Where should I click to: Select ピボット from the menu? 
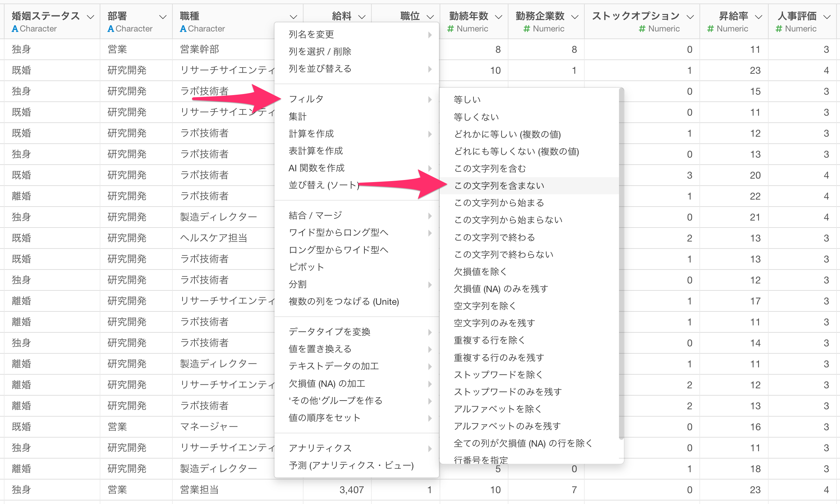[x=306, y=267]
